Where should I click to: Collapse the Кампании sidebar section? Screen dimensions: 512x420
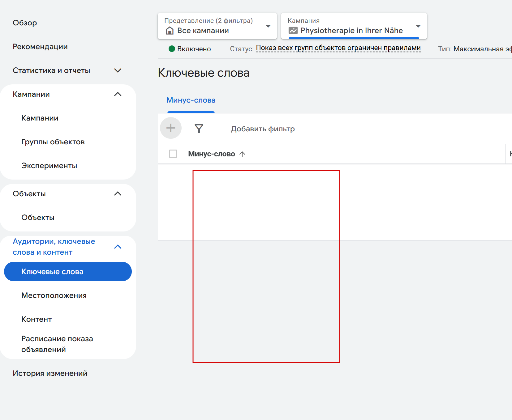118,94
